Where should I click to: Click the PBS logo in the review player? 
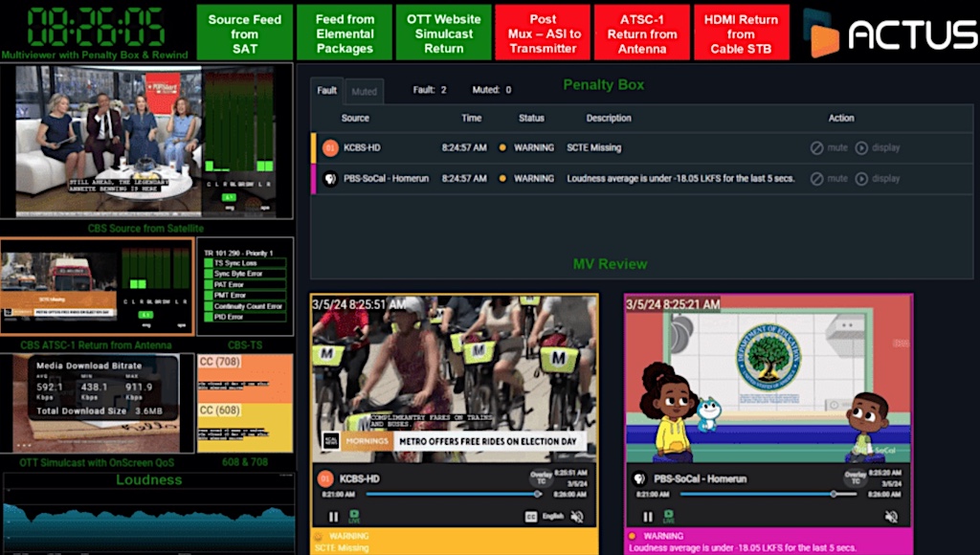tap(639, 478)
